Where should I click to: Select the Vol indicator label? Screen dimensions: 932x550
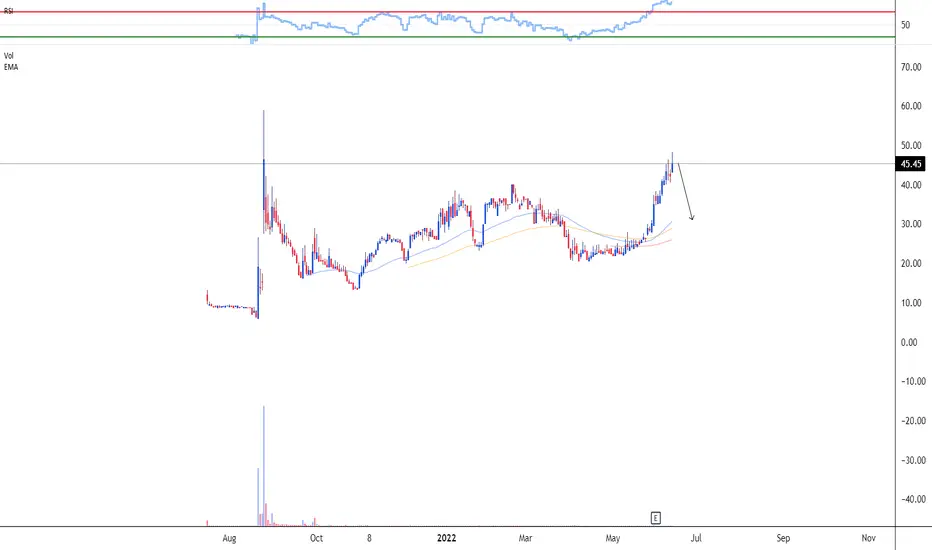(x=8, y=55)
